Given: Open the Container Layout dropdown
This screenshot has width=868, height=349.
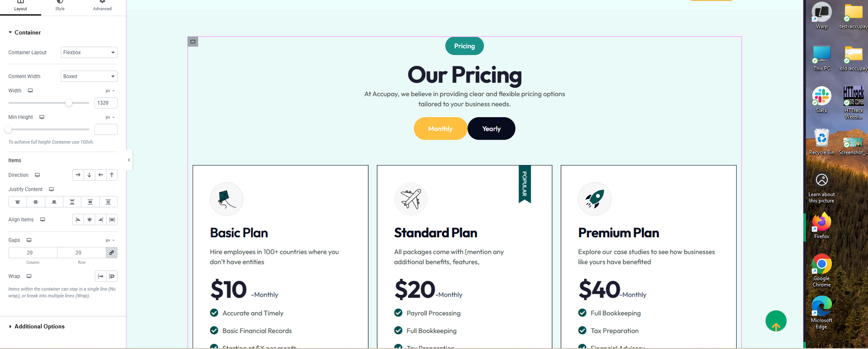Looking at the screenshot, I should 89,53.
